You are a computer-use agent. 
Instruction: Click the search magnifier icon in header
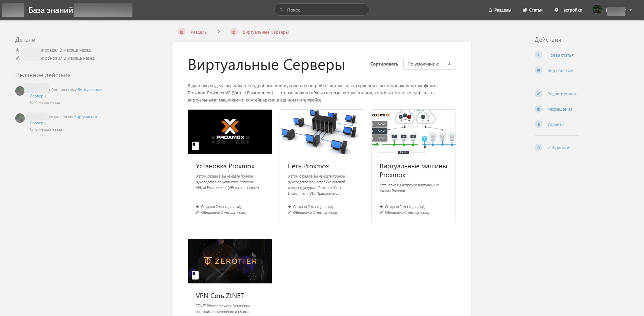click(281, 10)
